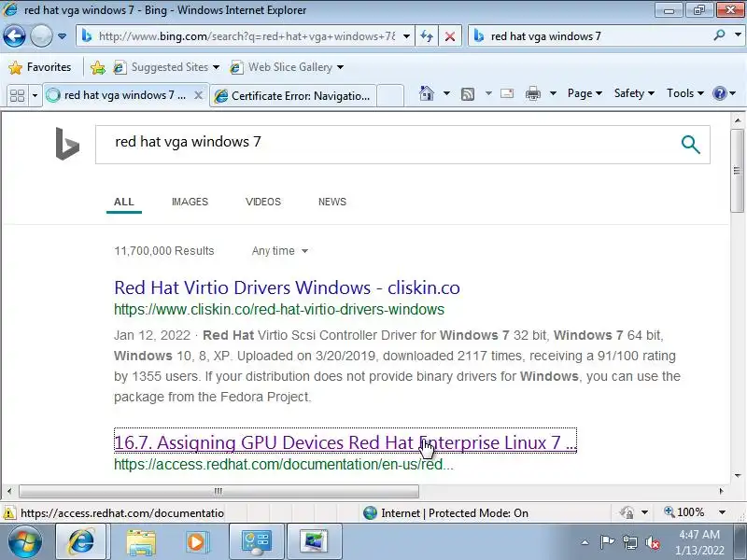Click the Read Mail envelope icon
747x560 pixels.
coord(507,93)
